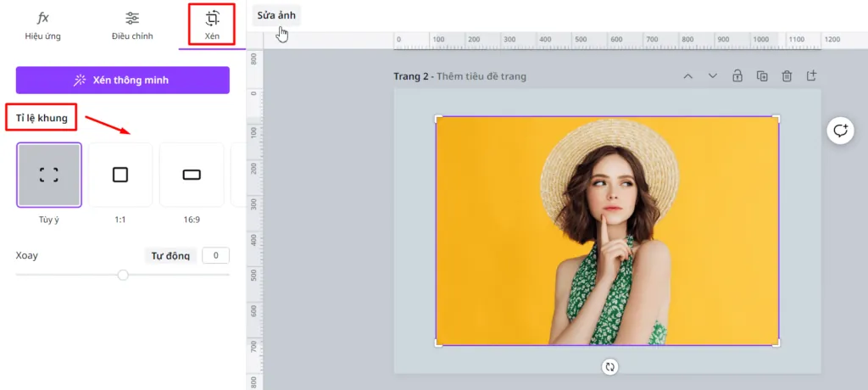The height and width of the screenshot is (390, 868).
Task: Switch to the Điều chỉnh adjustments tab
Action: coord(132,26)
